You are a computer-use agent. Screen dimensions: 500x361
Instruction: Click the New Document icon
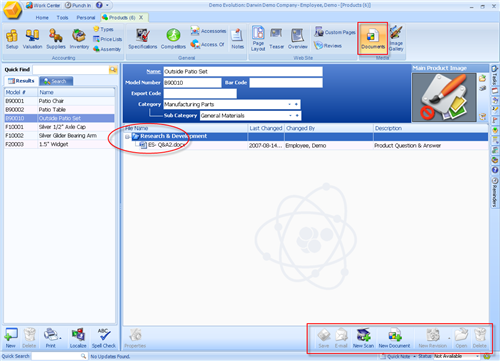pos(394,338)
